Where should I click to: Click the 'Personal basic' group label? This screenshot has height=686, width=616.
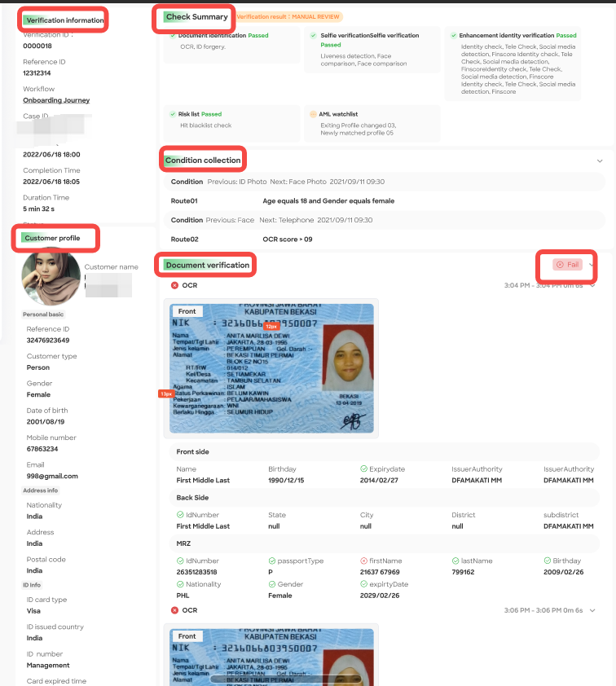pos(43,314)
